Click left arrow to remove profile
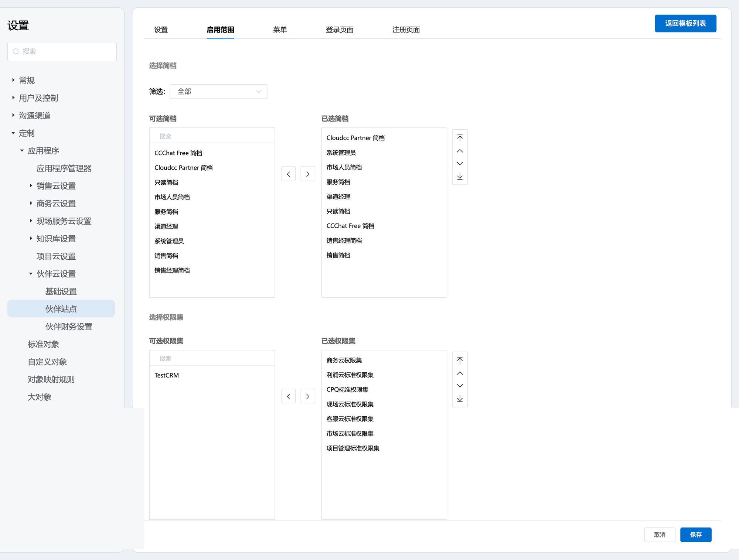The image size is (739, 560). 288,174
